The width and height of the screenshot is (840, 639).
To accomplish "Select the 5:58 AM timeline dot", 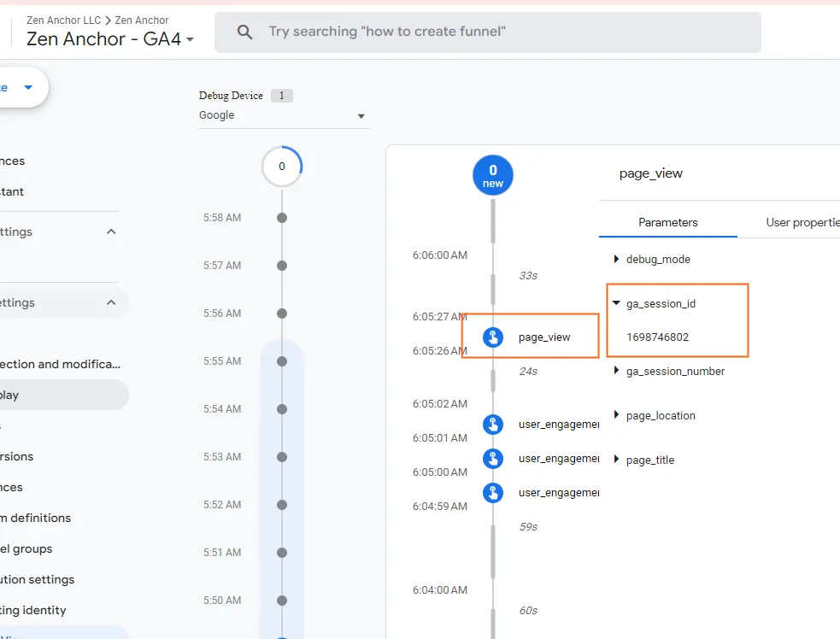I will pos(282,218).
